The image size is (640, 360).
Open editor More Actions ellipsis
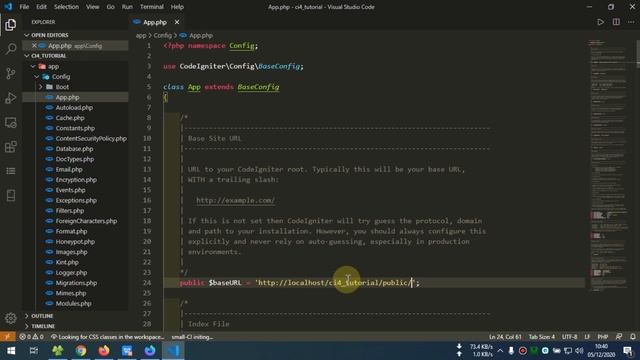(x=631, y=22)
